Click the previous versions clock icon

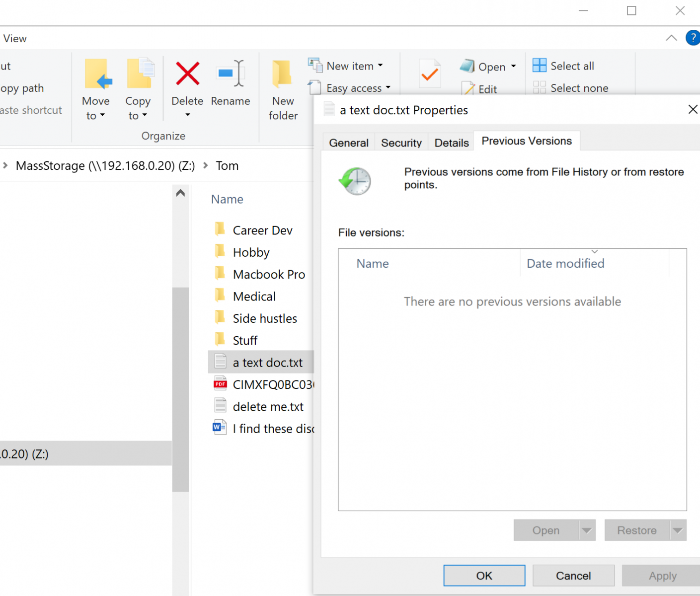pyautogui.click(x=355, y=181)
